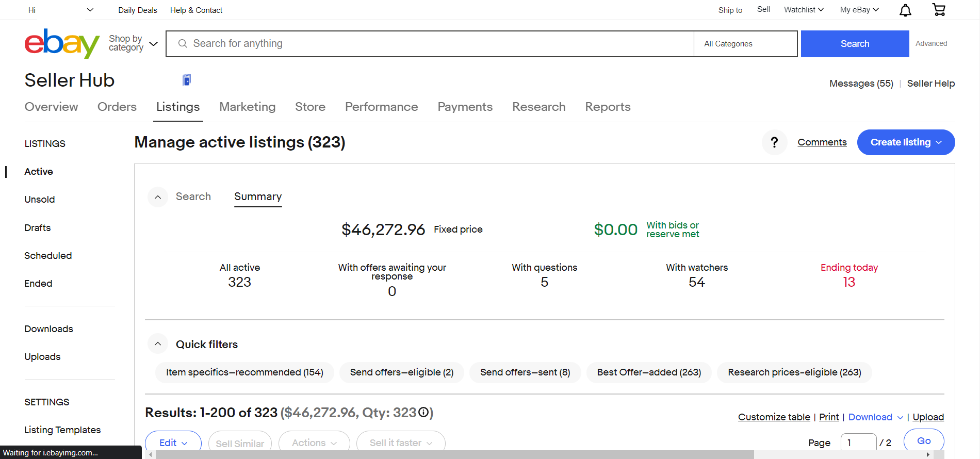
Task: Open the All Categories combo box
Action: click(x=745, y=44)
